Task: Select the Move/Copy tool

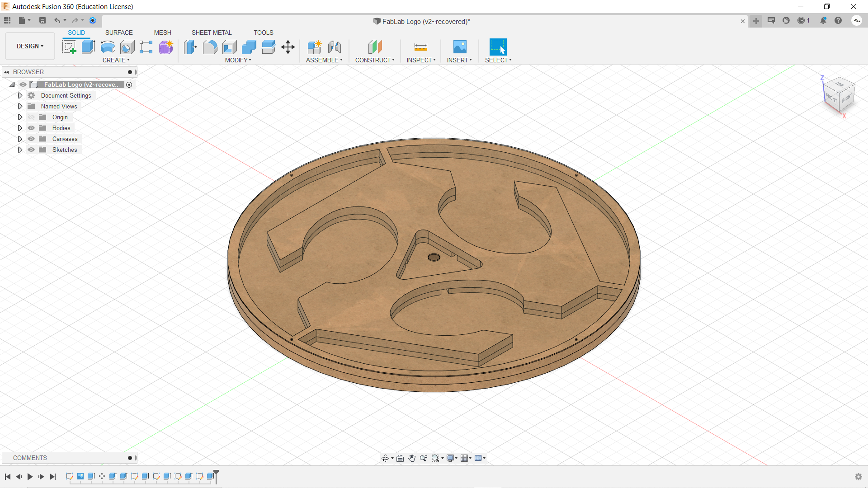Action: coord(288,47)
